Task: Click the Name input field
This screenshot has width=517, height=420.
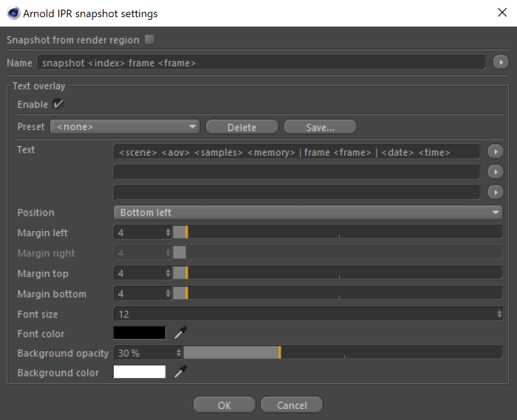Action: (261, 62)
